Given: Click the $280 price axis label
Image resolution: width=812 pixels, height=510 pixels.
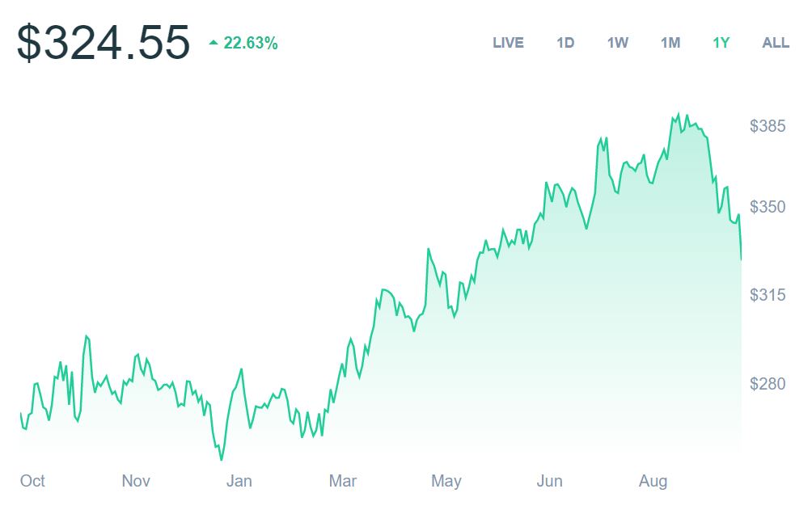Looking at the screenshot, I should tap(768, 383).
